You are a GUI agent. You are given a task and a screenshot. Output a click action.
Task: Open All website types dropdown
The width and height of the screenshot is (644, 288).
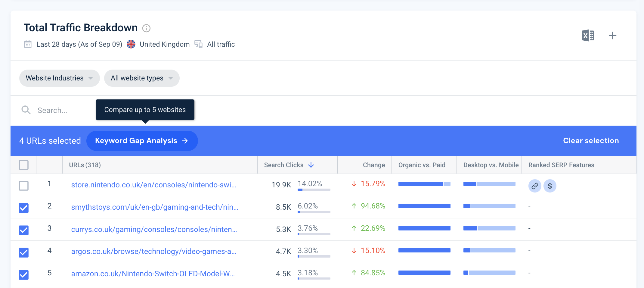click(x=142, y=78)
